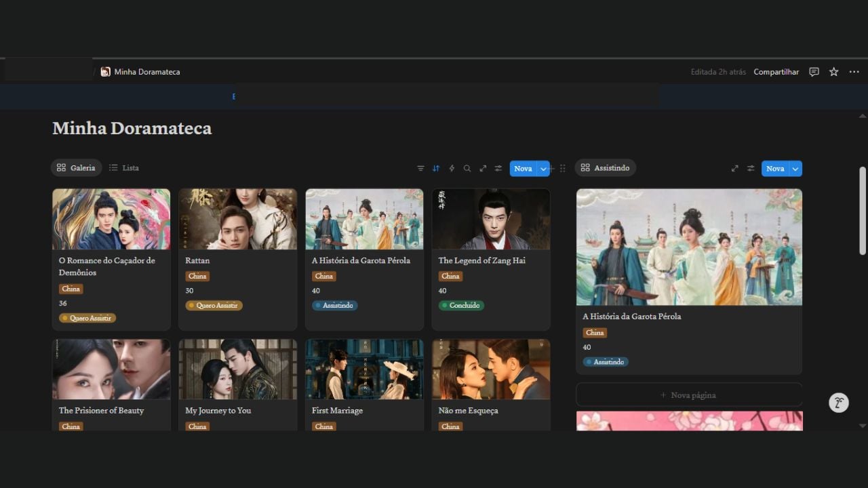868x488 pixels.
Task: Expand the dropdown arrow next to Galeria Nova button
Action: [x=543, y=169]
